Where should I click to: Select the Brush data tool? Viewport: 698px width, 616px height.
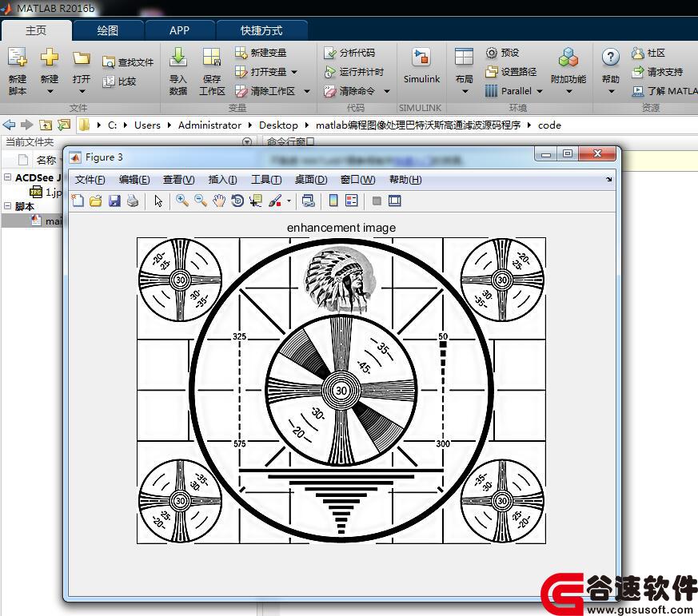pyautogui.click(x=275, y=201)
